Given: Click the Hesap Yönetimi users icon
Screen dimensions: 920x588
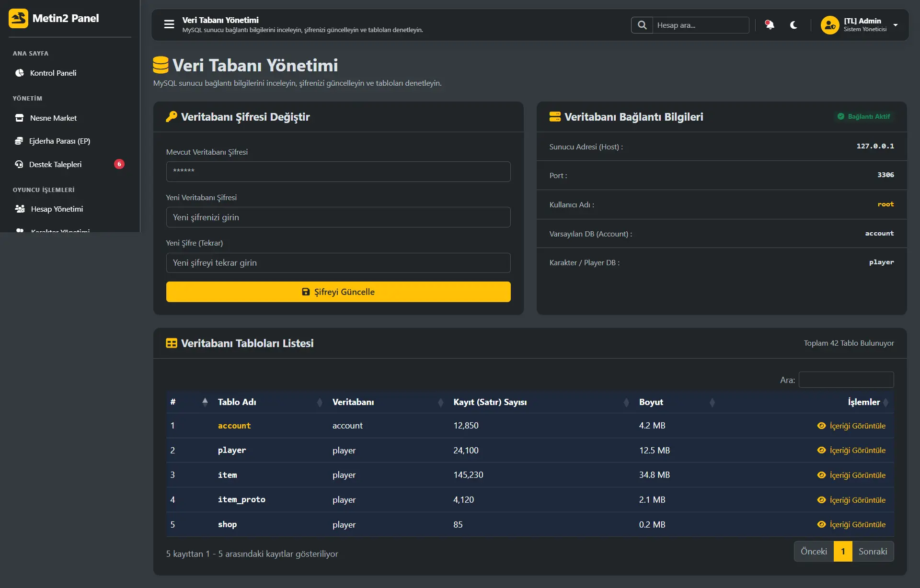Looking at the screenshot, I should tap(20, 209).
